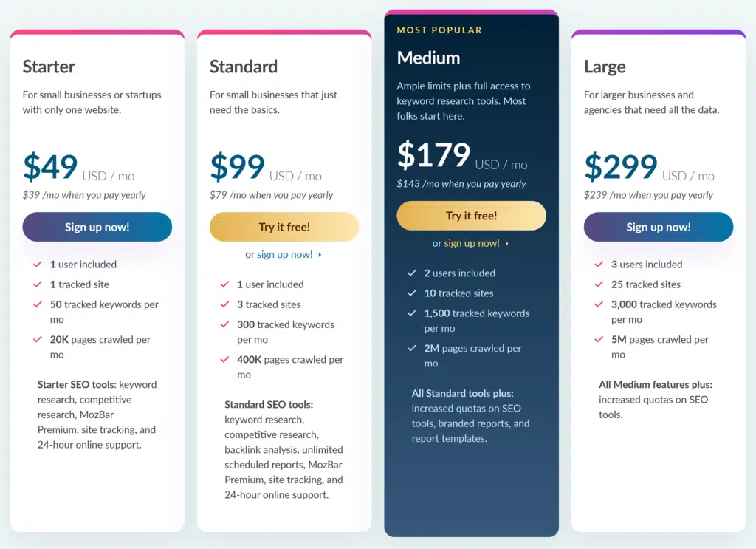This screenshot has height=549, width=756.
Task: Click the checkmark beside '2 users included' in Medium
Action: [414, 273]
